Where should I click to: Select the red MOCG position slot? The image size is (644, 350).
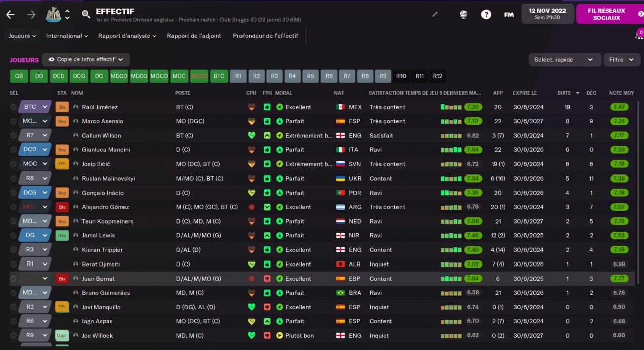click(199, 76)
